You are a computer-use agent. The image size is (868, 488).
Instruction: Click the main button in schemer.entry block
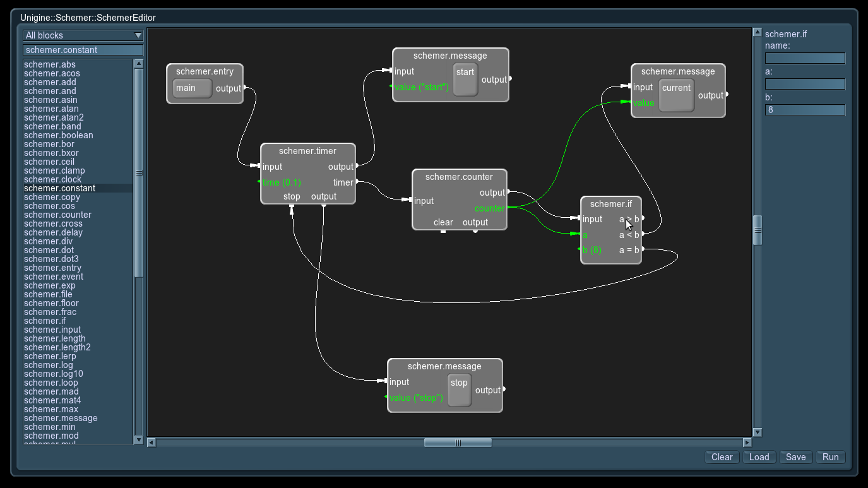tap(192, 88)
